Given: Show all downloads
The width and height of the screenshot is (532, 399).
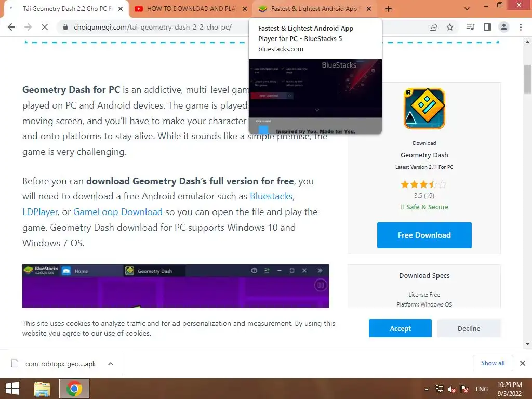Looking at the screenshot, I should point(493,363).
